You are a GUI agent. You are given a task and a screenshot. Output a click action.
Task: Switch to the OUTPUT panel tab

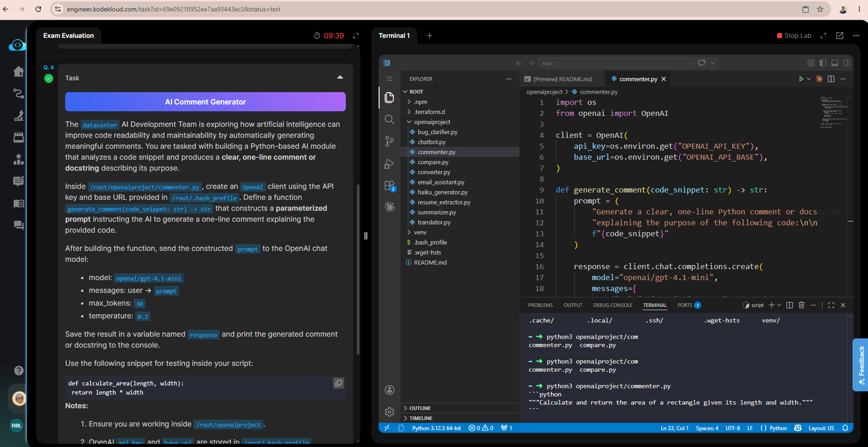pos(573,305)
